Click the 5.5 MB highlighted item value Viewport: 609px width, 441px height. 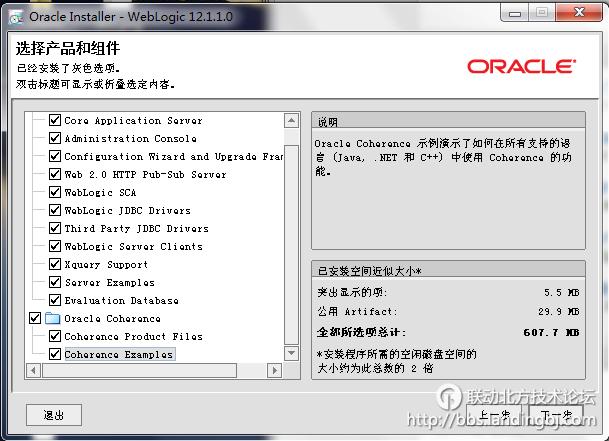562,292
